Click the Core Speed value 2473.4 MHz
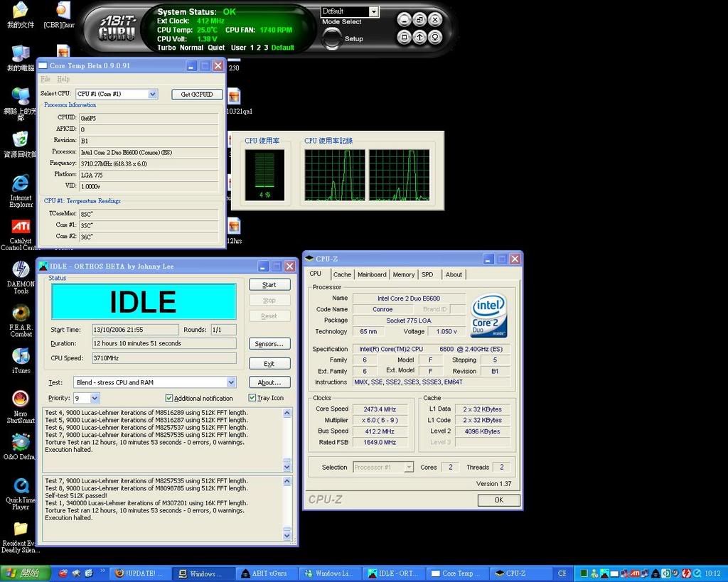Image resolution: width=728 pixels, height=582 pixels. (380, 409)
